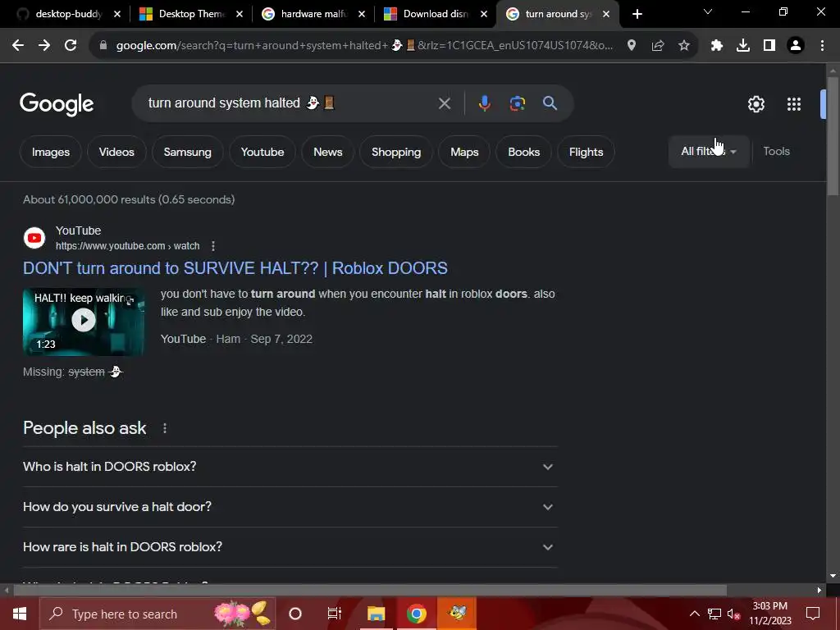Open more options for YouTube result

[213, 246]
